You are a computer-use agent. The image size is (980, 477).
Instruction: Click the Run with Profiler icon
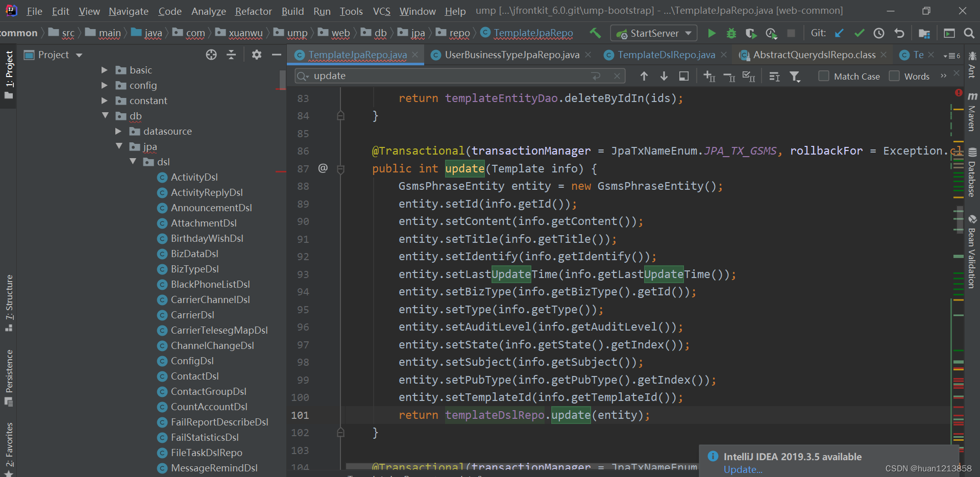point(771,33)
